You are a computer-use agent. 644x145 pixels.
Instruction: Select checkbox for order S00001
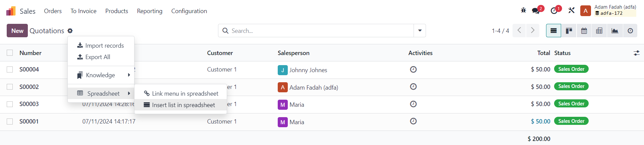[10, 122]
